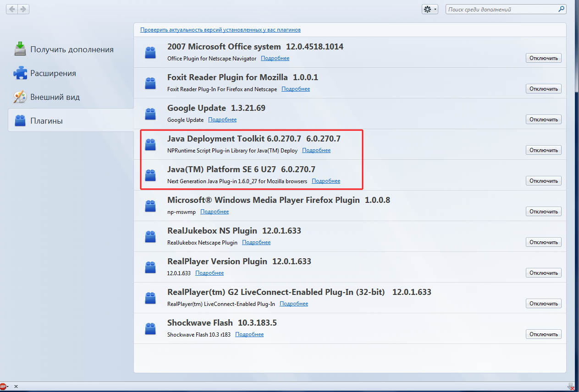Close the add-on bar next to ABP
Image resolution: width=579 pixels, height=392 pixels.
16,387
